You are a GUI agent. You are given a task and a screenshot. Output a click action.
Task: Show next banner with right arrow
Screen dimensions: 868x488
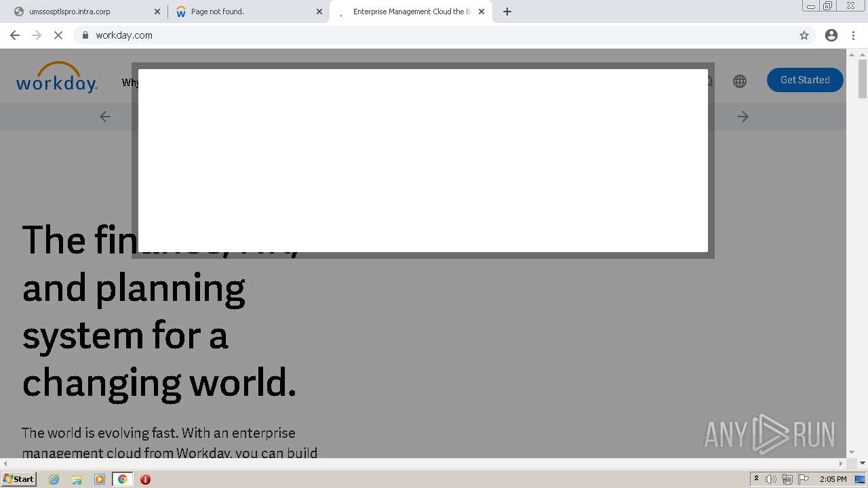743,117
